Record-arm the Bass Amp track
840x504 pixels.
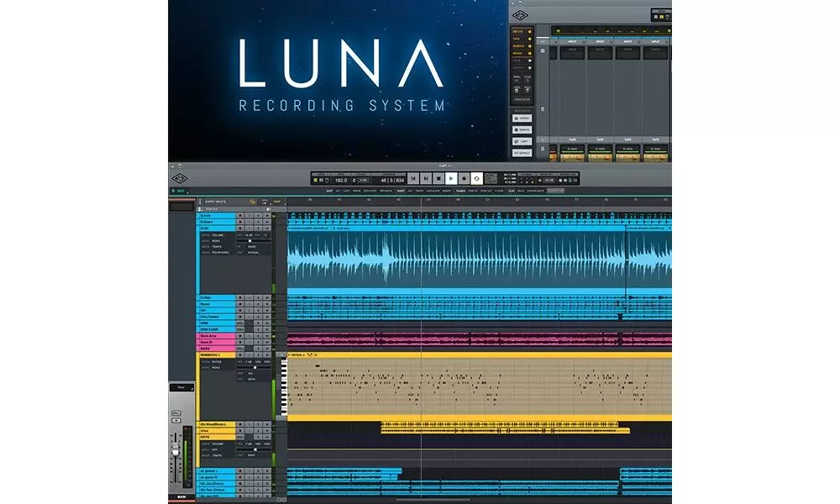[240, 336]
